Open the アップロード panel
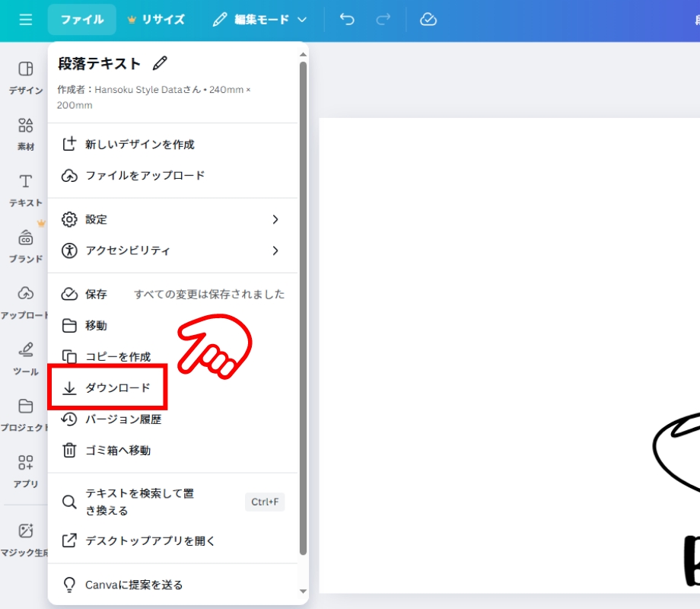The width and height of the screenshot is (700, 609). tap(25, 299)
